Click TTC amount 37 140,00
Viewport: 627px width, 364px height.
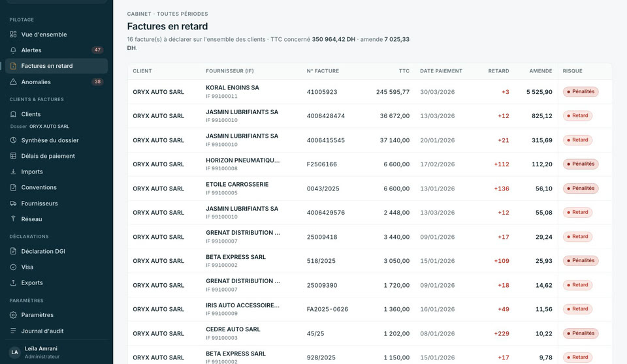(x=394, y=140)
